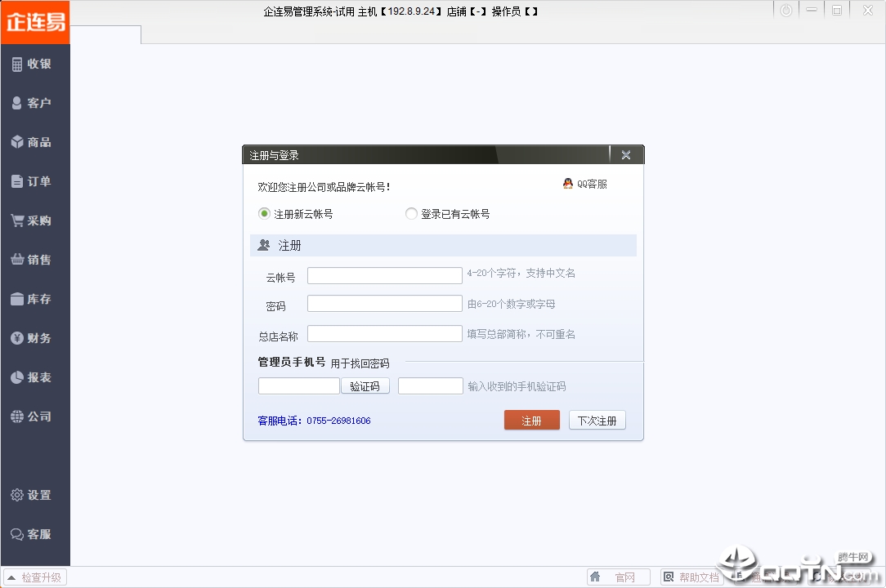
Task: Open the 销售 sales module
Action: pos(32,259)
